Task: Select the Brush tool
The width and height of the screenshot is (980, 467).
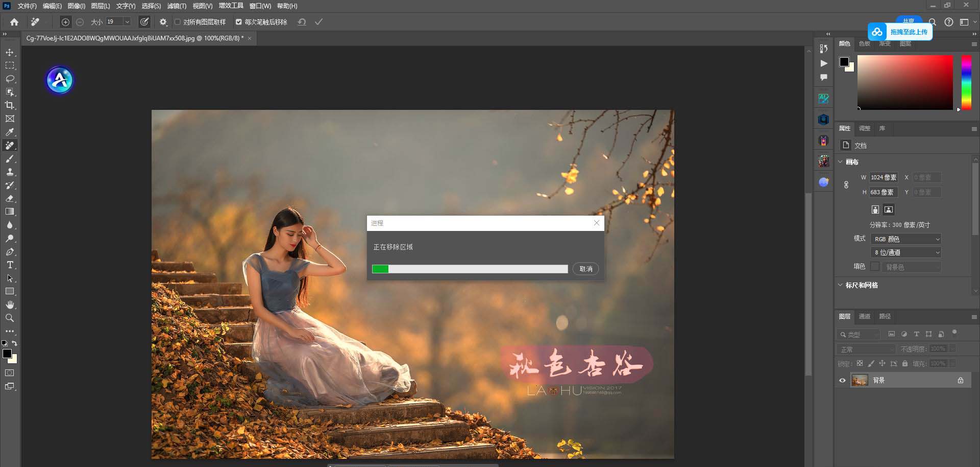Action: (10, 158)
